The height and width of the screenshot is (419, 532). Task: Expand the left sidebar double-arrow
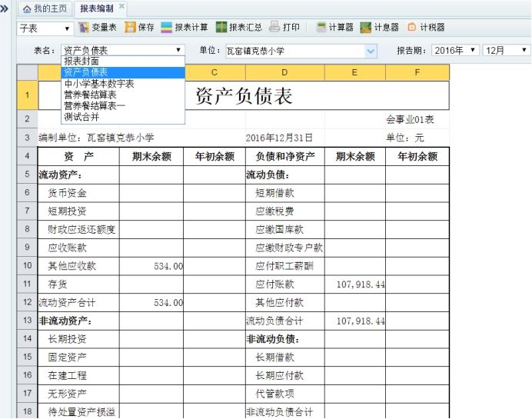pos(5,8)
